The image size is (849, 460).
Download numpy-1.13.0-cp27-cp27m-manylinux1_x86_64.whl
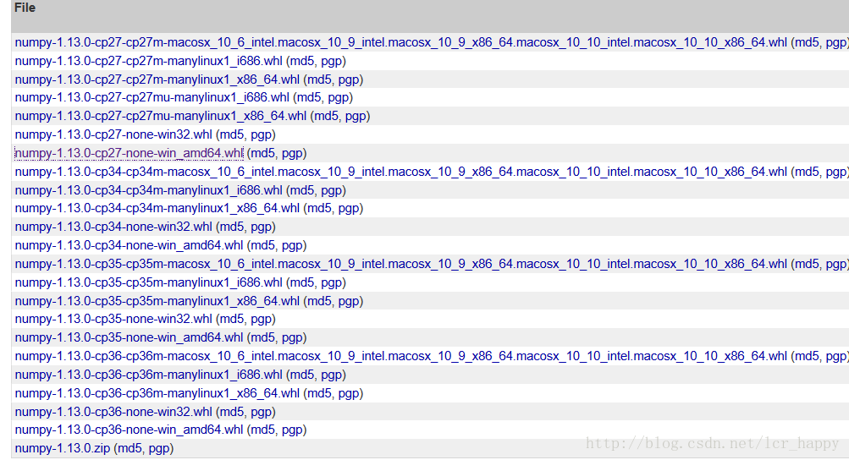tap(157, 79)
